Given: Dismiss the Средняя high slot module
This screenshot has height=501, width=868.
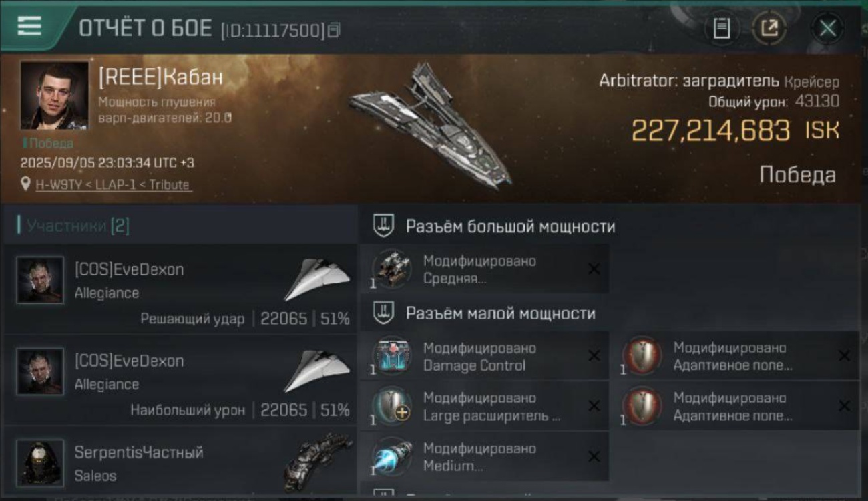Looking at the screenshot, I should click(594, 269).
